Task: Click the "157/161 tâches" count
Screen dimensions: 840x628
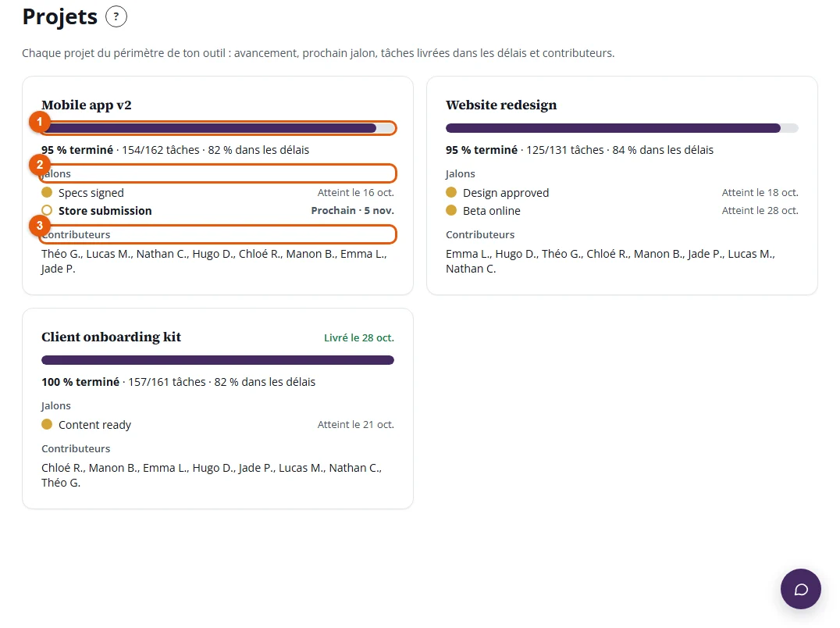Action: click(167, 382)
